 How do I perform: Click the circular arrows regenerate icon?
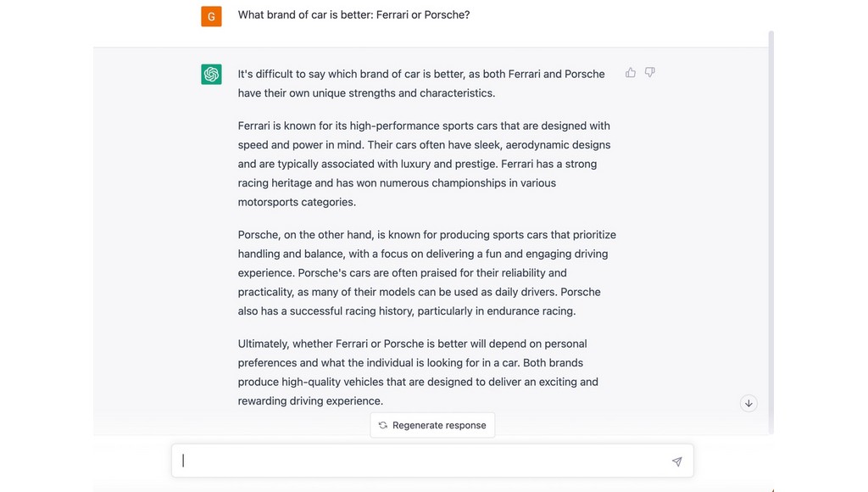382,425
